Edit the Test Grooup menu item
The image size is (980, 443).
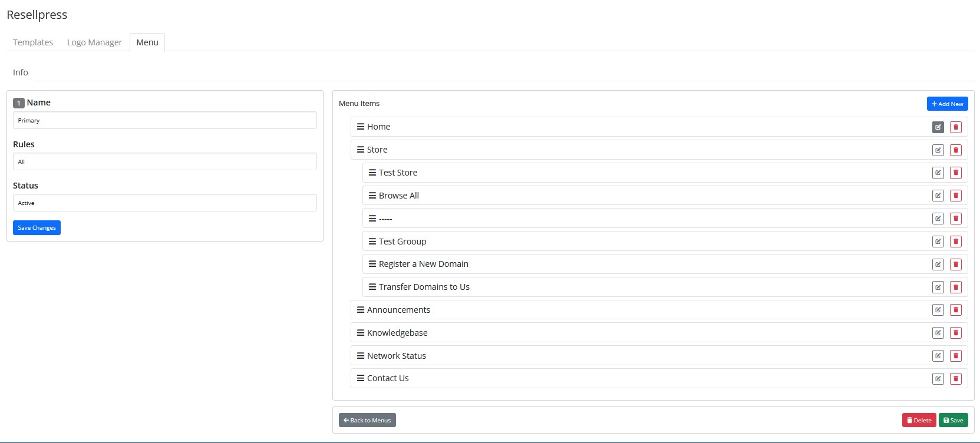938,242
